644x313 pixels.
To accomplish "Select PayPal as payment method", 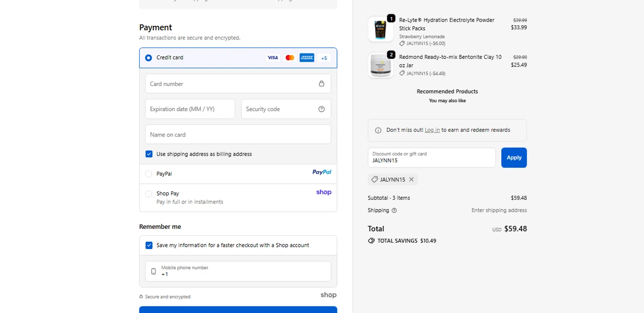I will coord(149,174).
